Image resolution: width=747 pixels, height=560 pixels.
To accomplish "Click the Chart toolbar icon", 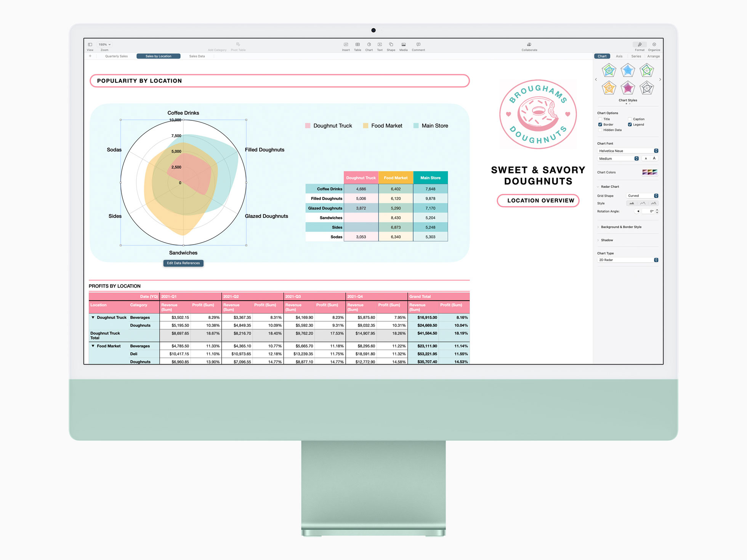I will pos(369,45).
